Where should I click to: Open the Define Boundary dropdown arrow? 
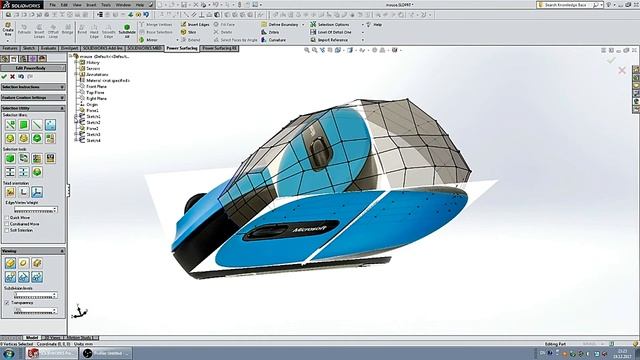[x=303, y=25]
